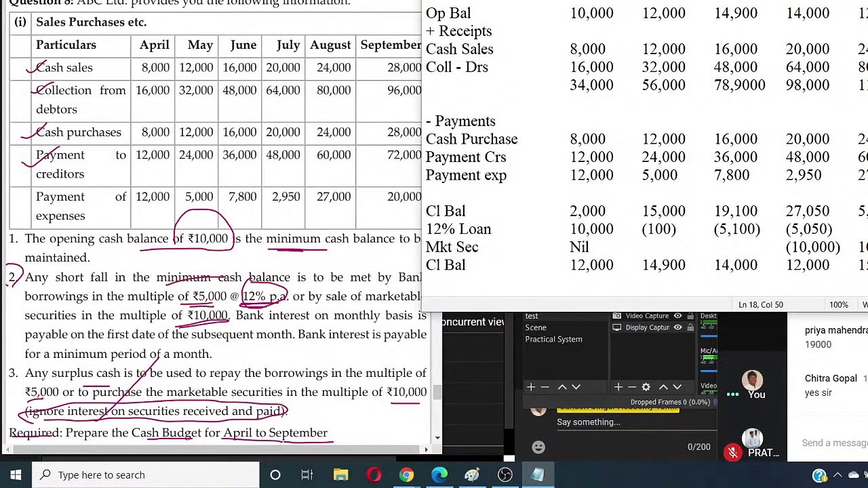This screenshot has height=488, width=868.
Task: Move source down in OBS sources list
Action: [x=677, y=387]
